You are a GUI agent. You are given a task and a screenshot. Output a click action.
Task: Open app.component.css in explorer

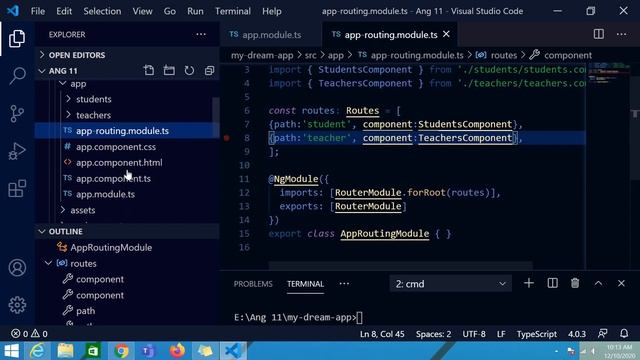(116, 147)
